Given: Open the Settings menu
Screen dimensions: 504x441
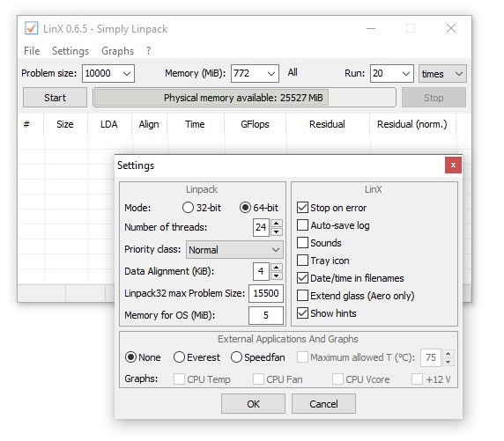Looking at the screenshot, I should click(70, 51).
